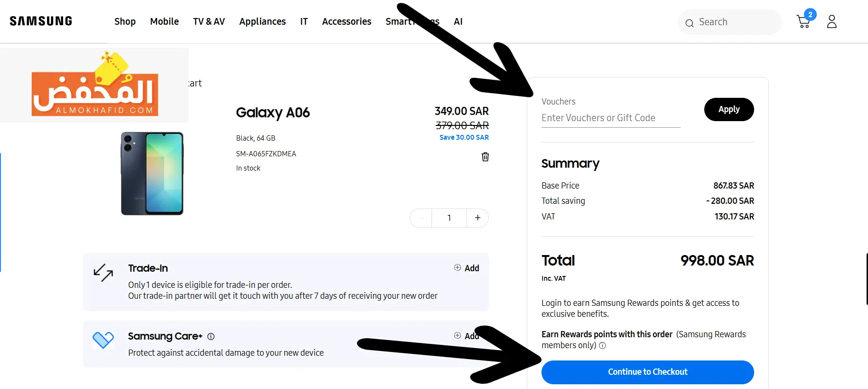Open the Mobile menu

coord(164,21)
